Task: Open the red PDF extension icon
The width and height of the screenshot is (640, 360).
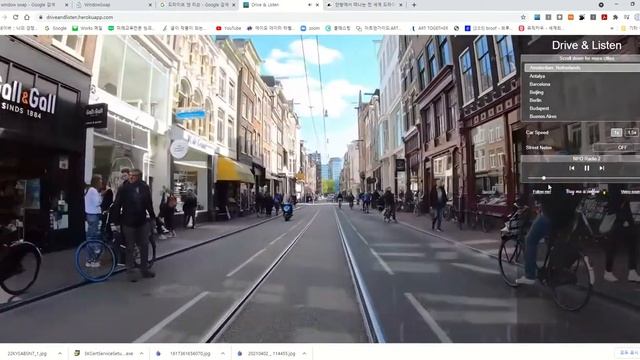Action: click(604, 17)
